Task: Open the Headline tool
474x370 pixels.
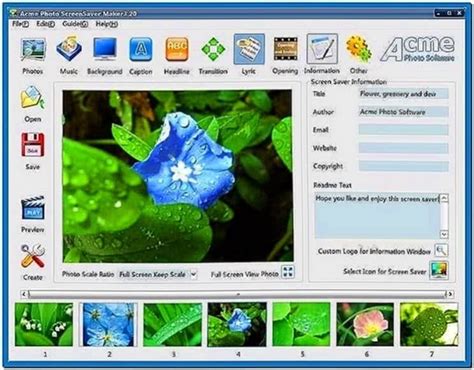Action: click(x=177, y=50)
